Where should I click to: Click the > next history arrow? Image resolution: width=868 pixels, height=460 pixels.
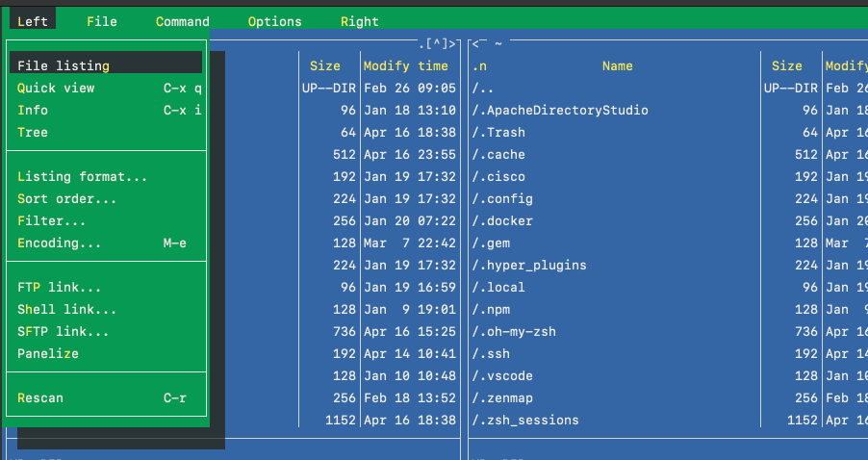point(452,43)
